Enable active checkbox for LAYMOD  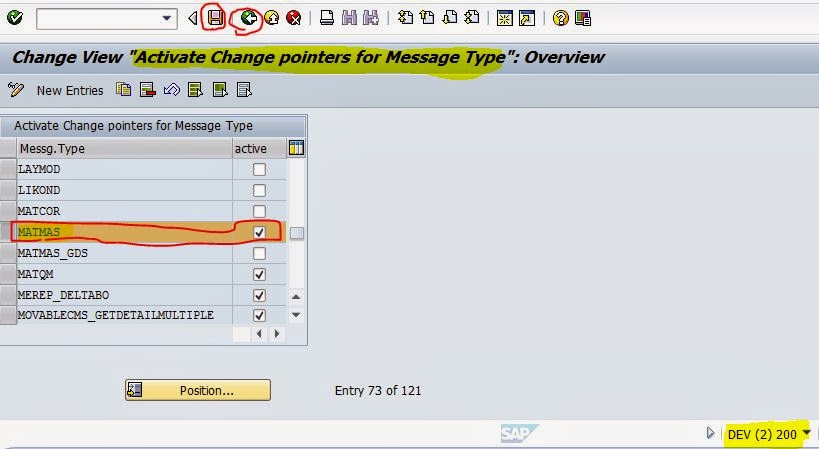(x=259, y=169)
